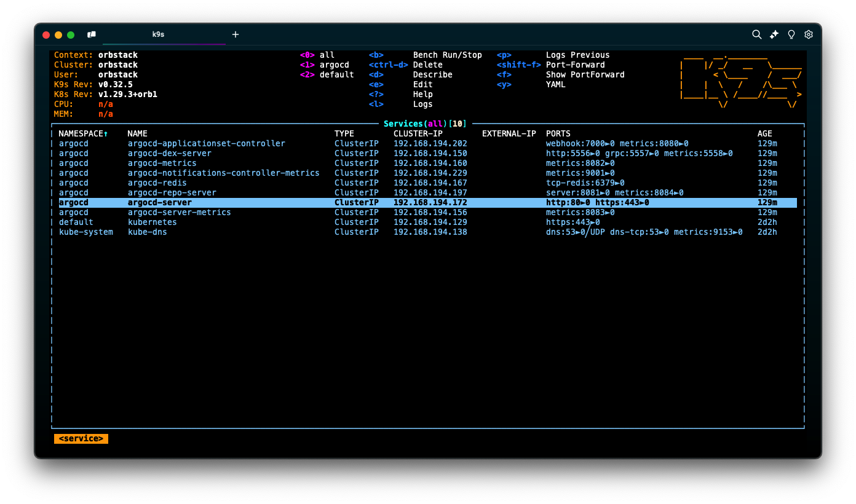
Task: Click the Logs Previous hint
Action: [x=578, y=55]
